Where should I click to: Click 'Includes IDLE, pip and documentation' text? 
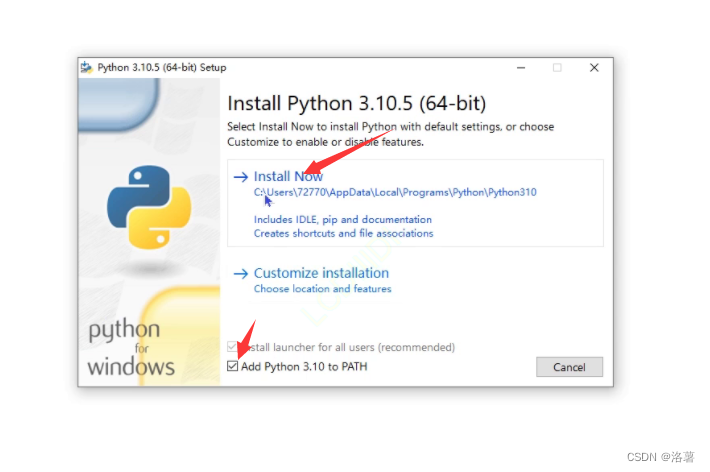(343, 220)
